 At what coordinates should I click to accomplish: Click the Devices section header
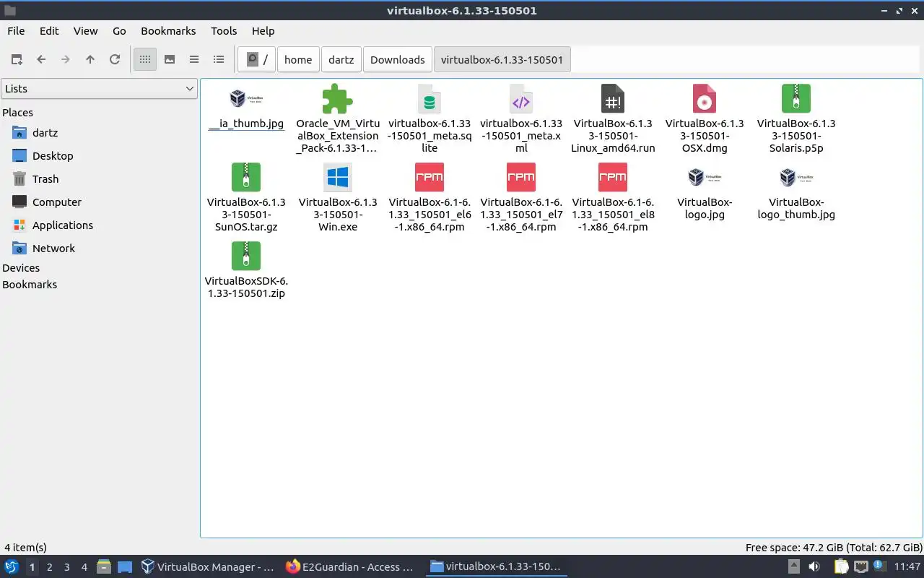[21, 268]
